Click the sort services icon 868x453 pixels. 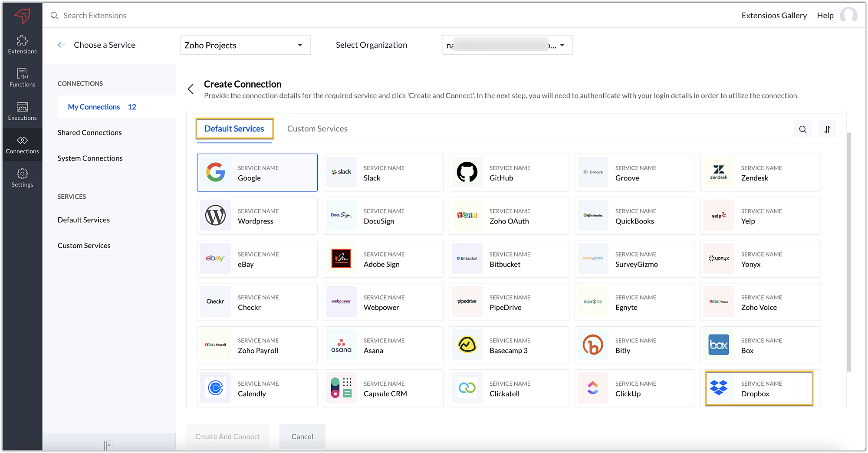[827, 129]
